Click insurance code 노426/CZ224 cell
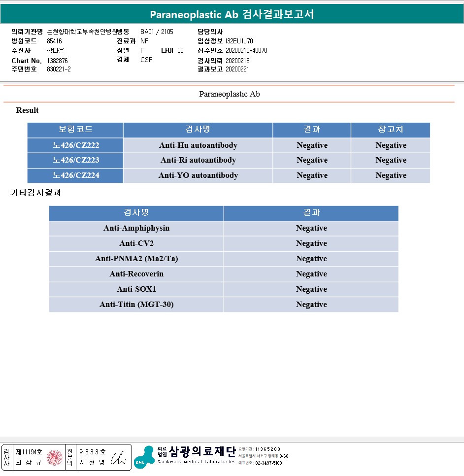The height and width of the screenshot is (476, 464). click(x=75, y=175)
